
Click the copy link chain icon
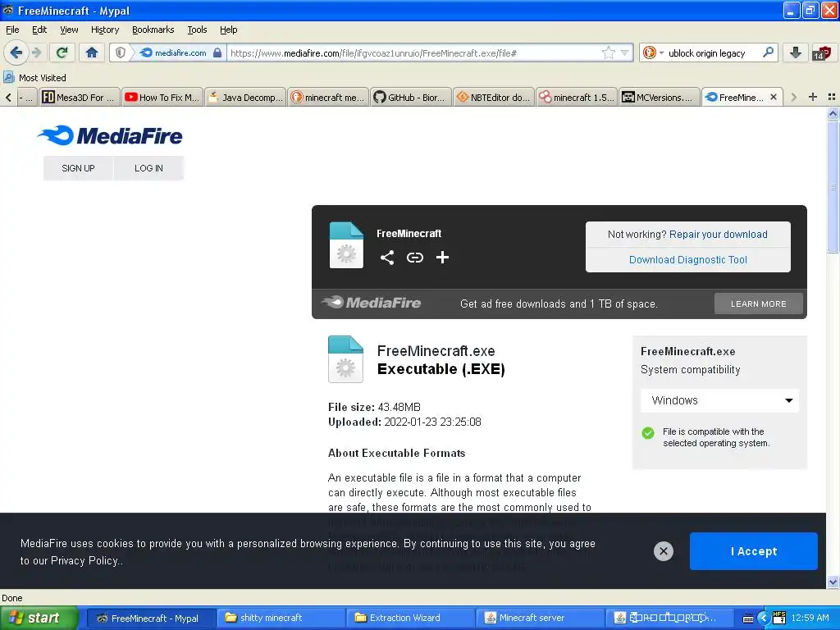(414, 258)
